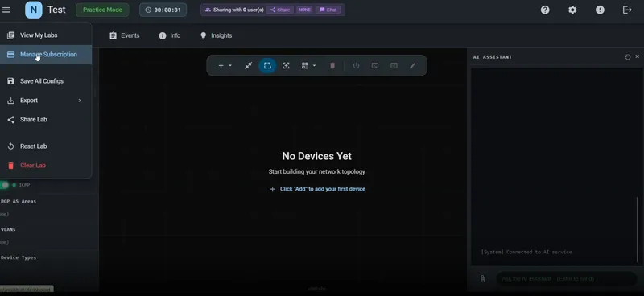
Task: Select the connect link cable tool
Action: [248, 66]
